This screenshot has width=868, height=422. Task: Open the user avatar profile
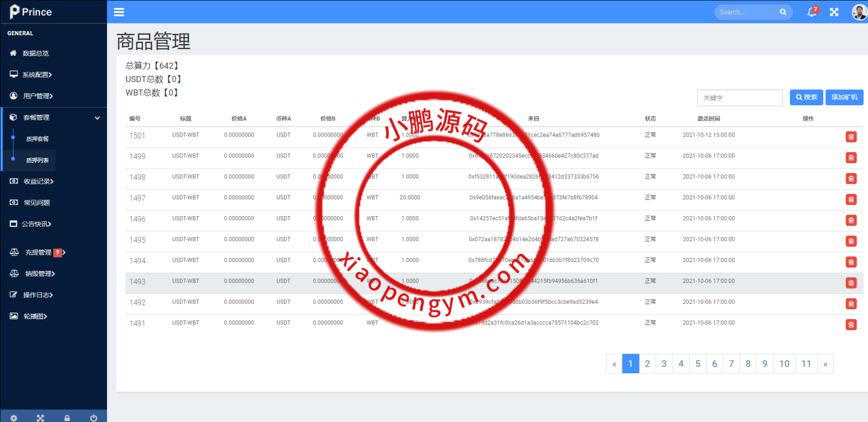(860, 12)
